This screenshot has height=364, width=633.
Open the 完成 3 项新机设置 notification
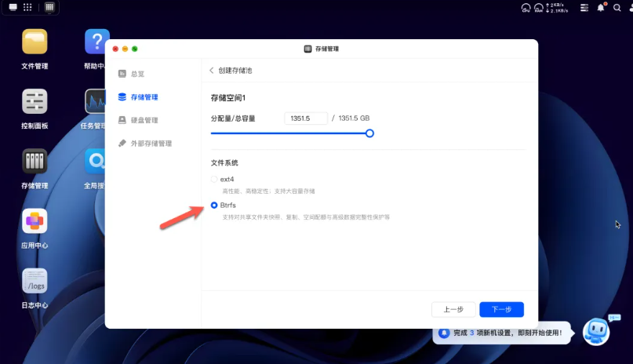pyautogui.click(x=502, y=333)
